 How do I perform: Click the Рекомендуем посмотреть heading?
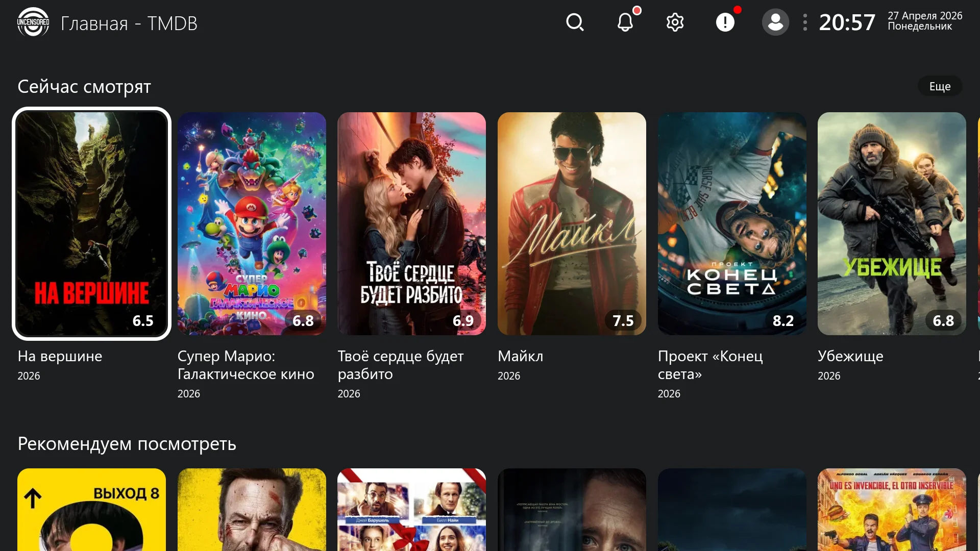click(x=127, y=444)
